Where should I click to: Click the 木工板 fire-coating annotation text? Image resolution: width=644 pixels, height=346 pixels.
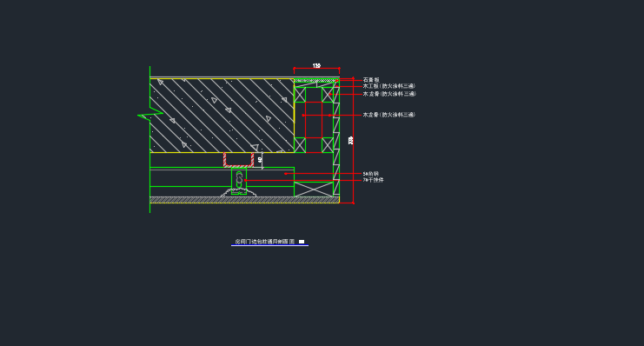(x=389, y=86)
